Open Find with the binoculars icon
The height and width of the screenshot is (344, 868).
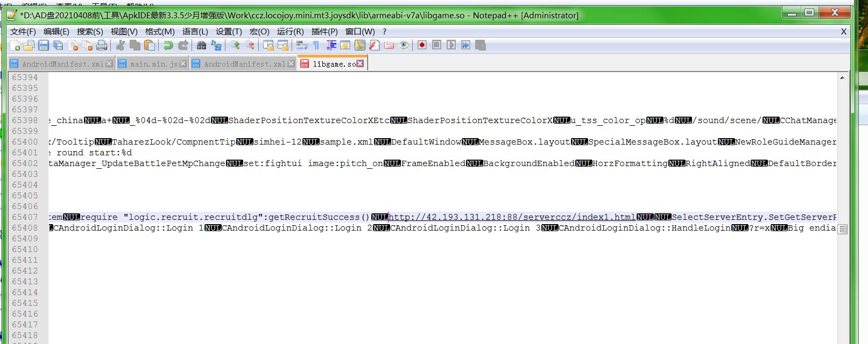pos(201,46)
